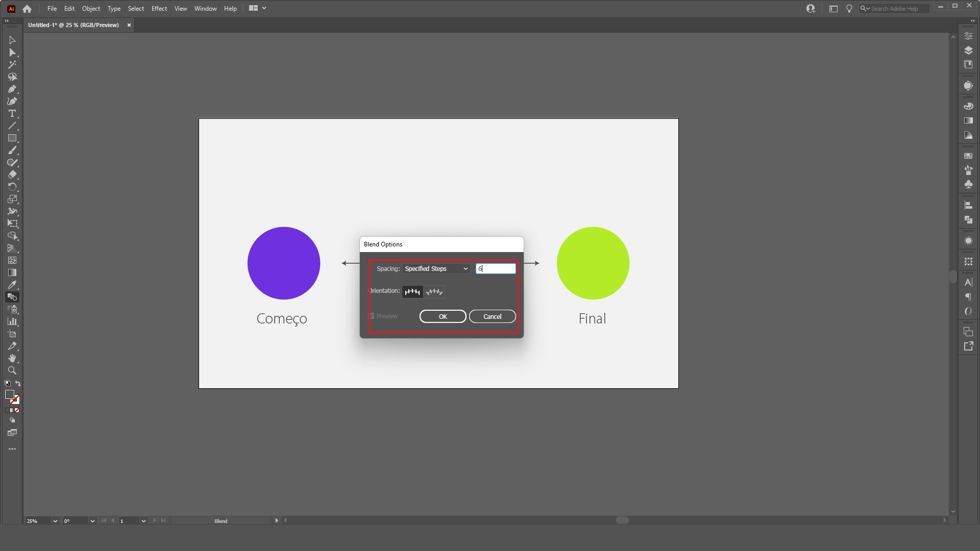Cancel the Blend Options dialog
This screenshot has height=551, width=980.
click(x=492, y=316)
